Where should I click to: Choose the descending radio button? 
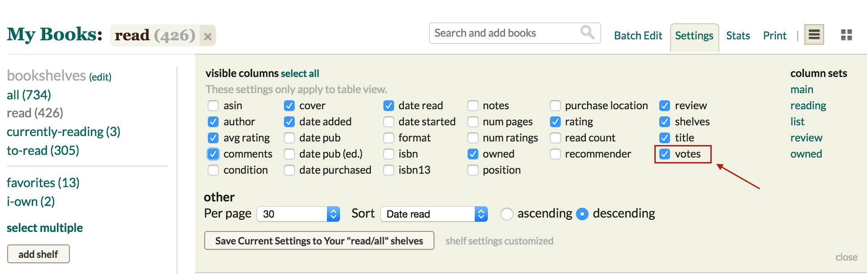pos(582,214)
